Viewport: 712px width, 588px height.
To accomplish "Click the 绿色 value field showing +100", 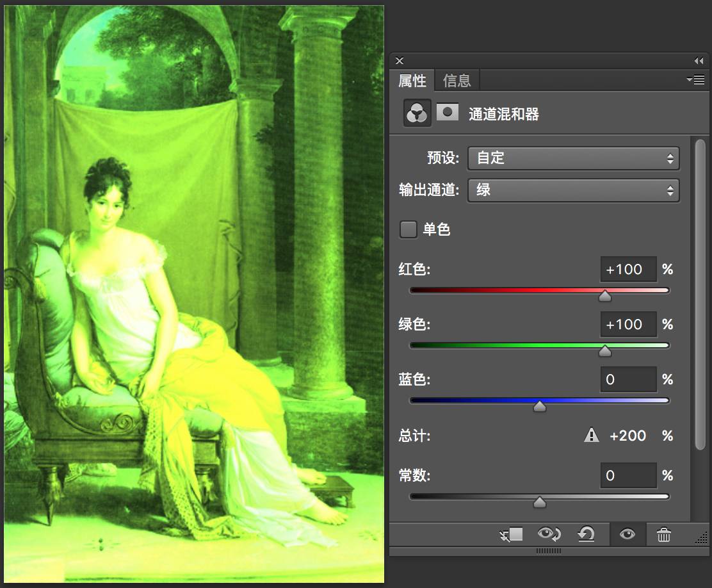I will 629,324.
